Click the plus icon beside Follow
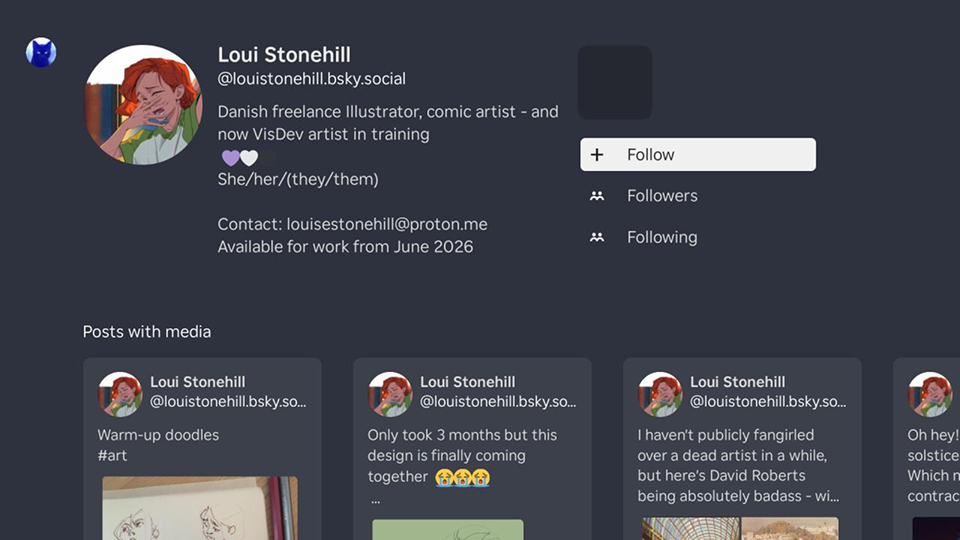The height and width of the screenshot is (540, 960). [x=597, y=155]
